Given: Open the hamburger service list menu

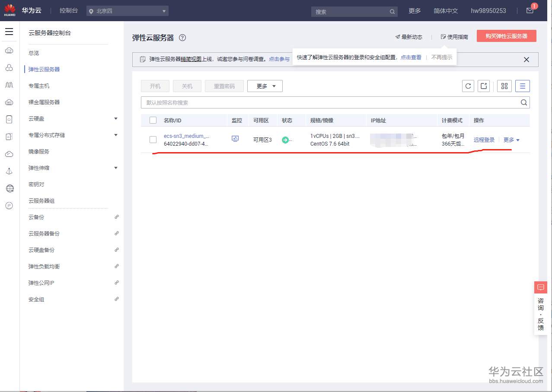Looking at the screenshot, I should (x=9, y=32).
